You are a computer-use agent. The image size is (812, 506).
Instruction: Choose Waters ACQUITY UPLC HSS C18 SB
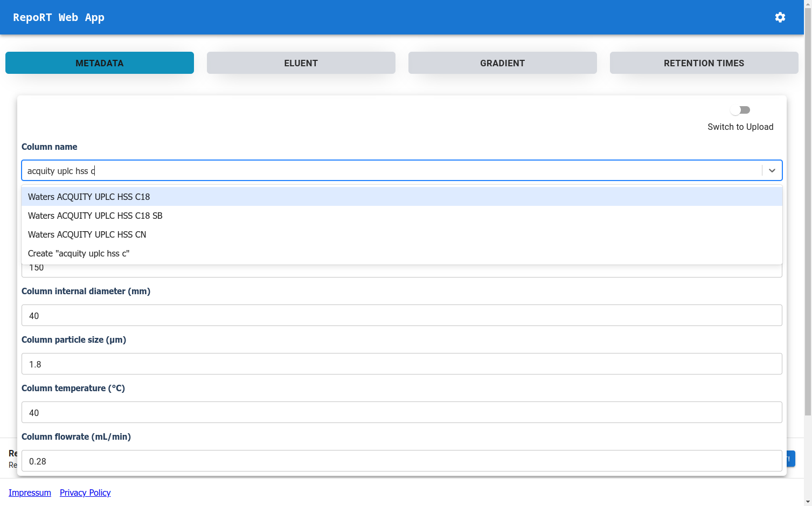click(402, 216)
